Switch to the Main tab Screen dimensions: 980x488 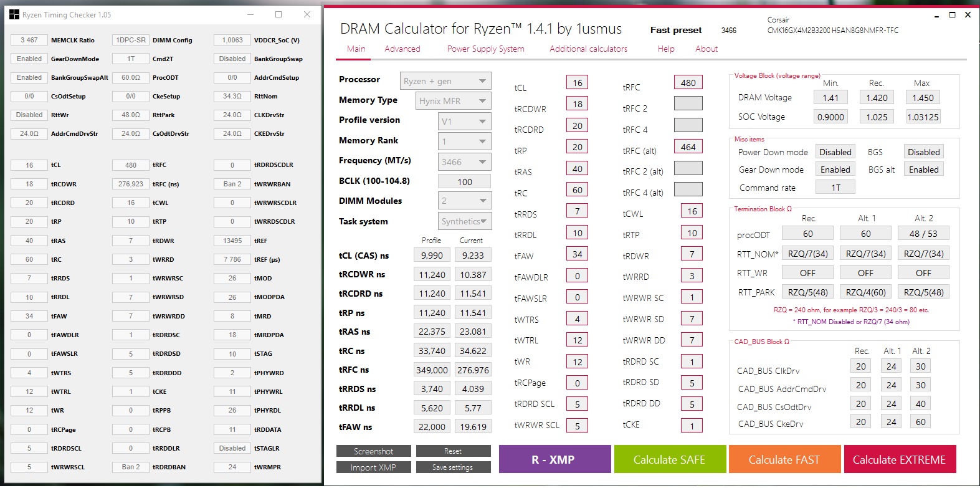(356, 49)
